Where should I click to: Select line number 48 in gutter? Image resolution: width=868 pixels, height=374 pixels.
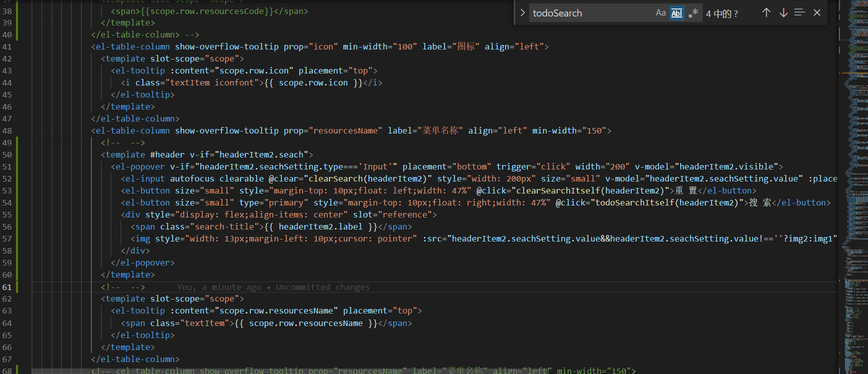pyautogui.click(x=7, y=130)
